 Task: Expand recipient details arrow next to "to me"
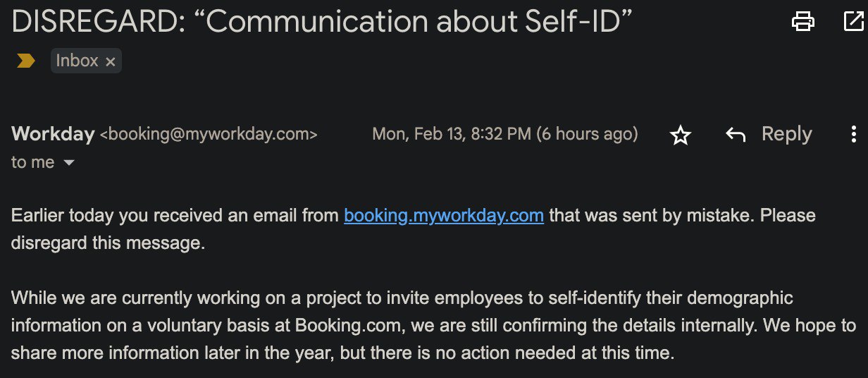(69, 163)
